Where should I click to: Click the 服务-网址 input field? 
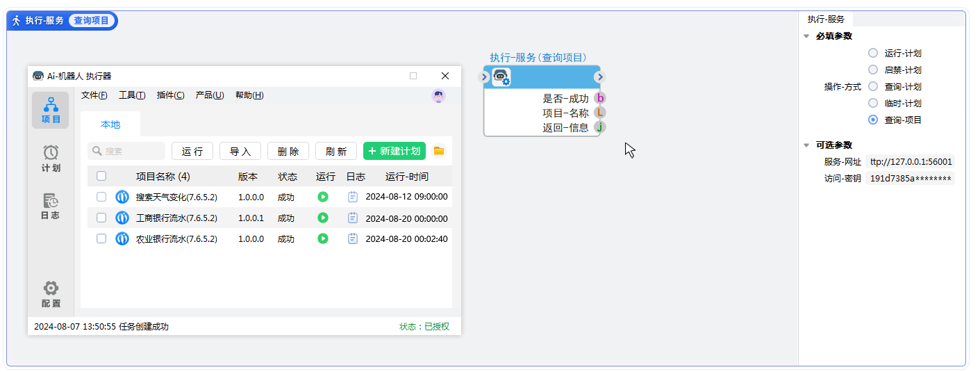pos(911,161)
